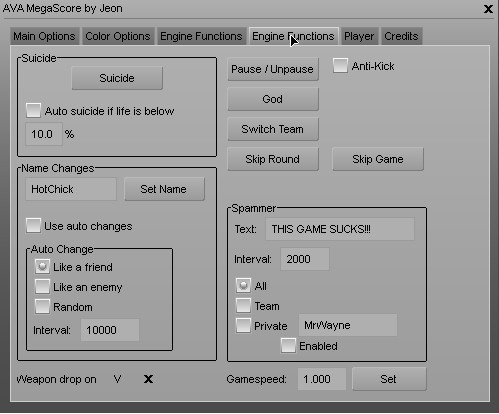Clear weapon drop key with X icon
Viewport: 499px width, 414px height.
pyautogui.click(x=148, y=379)
